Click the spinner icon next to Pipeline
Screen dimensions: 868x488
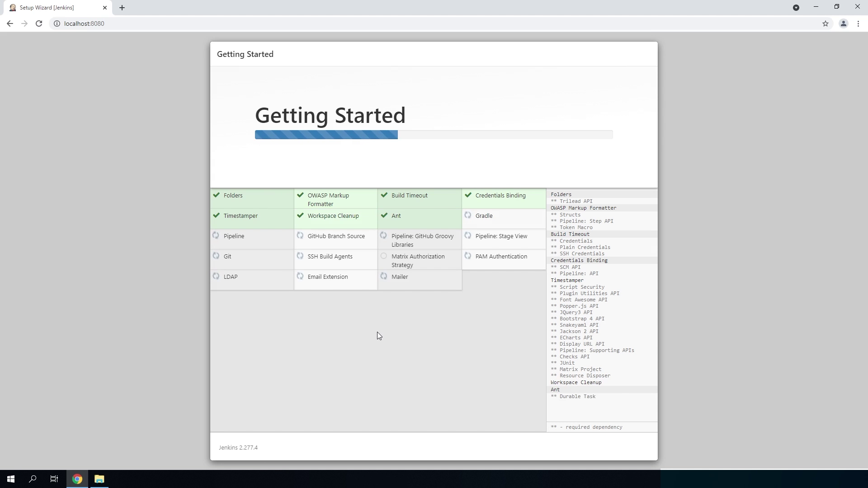pyautogui.click(x=216, y=236)
